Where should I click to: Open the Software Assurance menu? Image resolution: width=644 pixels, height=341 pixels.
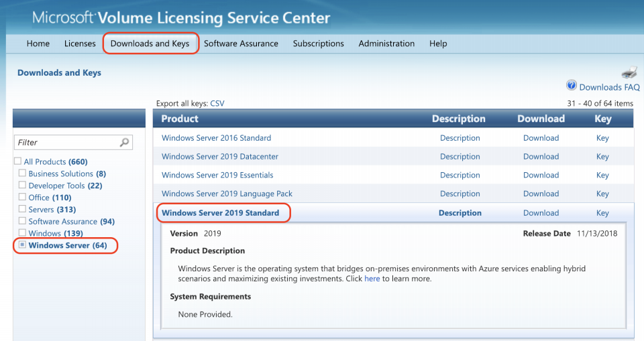pos(241,44)
